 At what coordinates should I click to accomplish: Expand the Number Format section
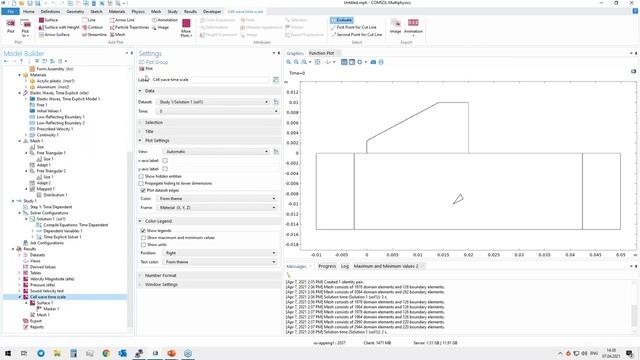point(209,276)
